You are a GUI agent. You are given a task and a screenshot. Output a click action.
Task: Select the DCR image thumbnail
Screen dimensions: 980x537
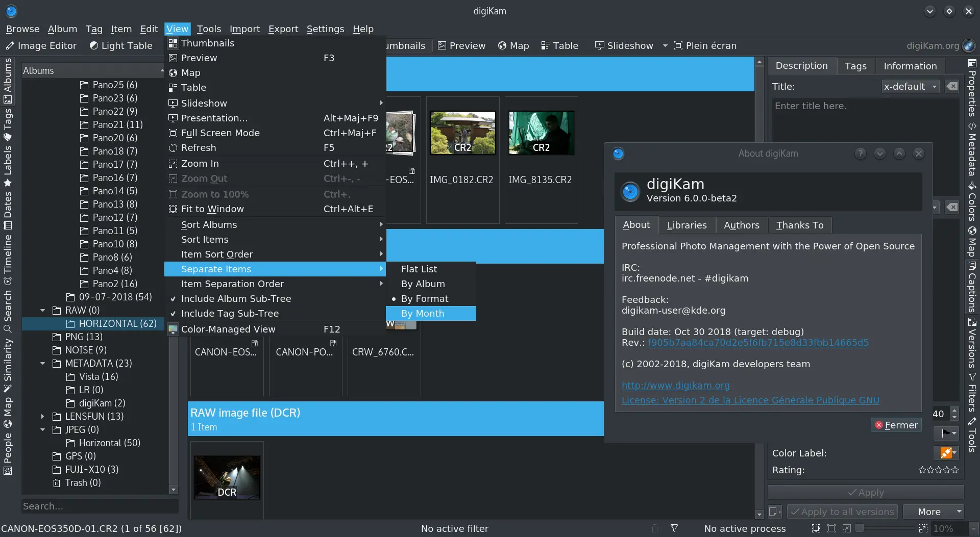pyautogui.click(x=227, y=477)
